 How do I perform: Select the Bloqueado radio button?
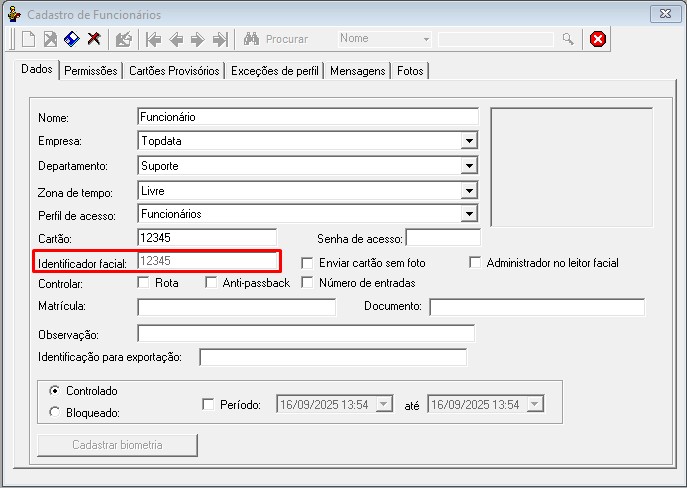[55, 411]
